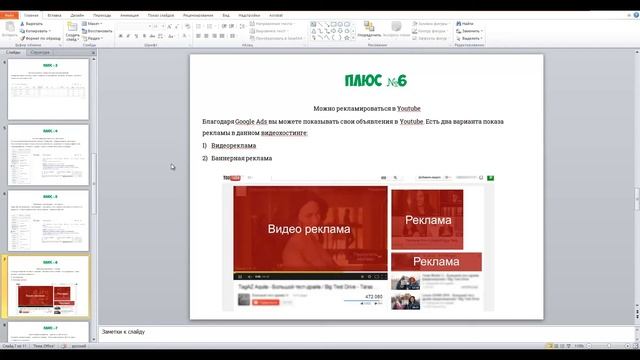640x360 pixels.
Task: Switch to the Дизайн ribbon tab
Action: tap(77, 15)
